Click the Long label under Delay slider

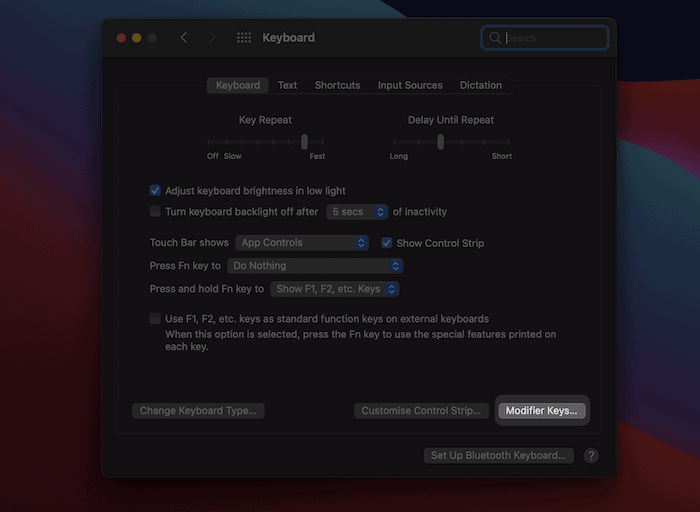pyautogui.click(x=398, y=156)
